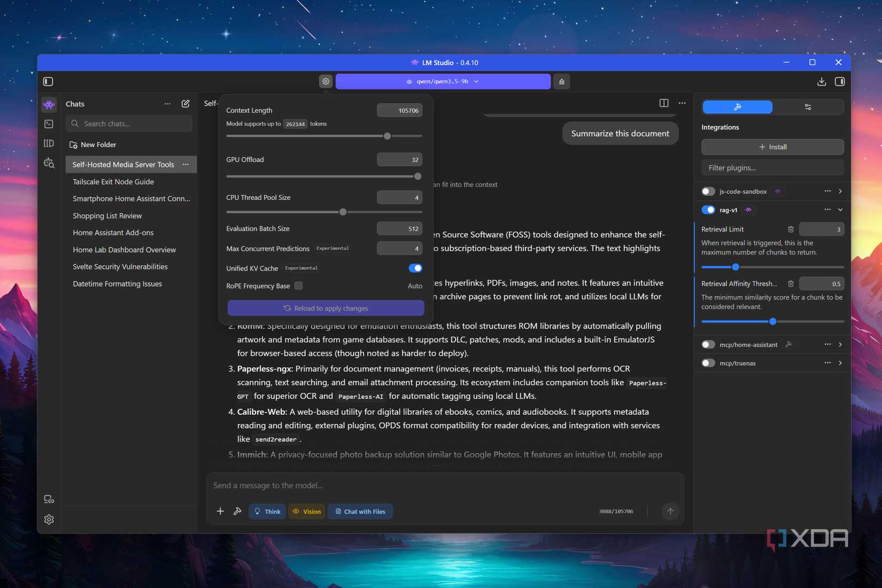The width and height of the screenshot is (882, 588).
Task: Click the split view icon
Action: pos(664,103)
